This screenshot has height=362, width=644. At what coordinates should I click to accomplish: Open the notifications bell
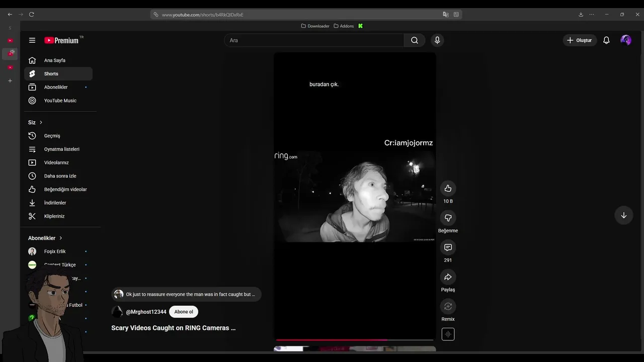coord(606,40)
